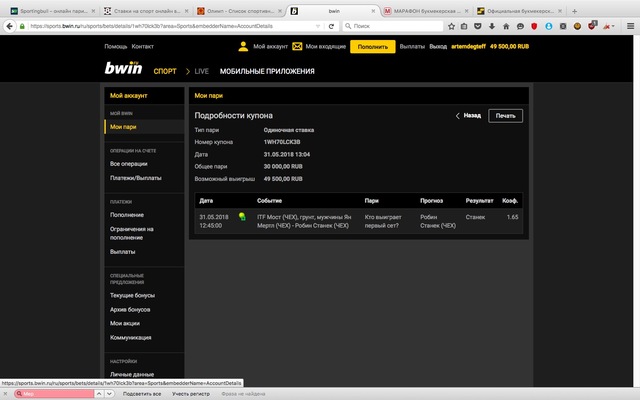The width and height of the screenshot is (640, 400).
Task: Click the coupon number 1WH70LCK3B
Action: point(282,142)
